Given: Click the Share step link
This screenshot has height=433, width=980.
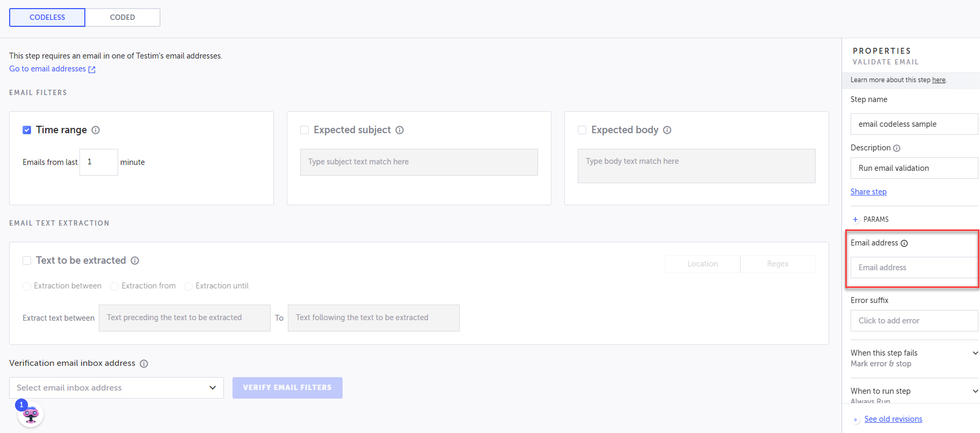Looking at the screenshot, I should click(x=868, y=192).
